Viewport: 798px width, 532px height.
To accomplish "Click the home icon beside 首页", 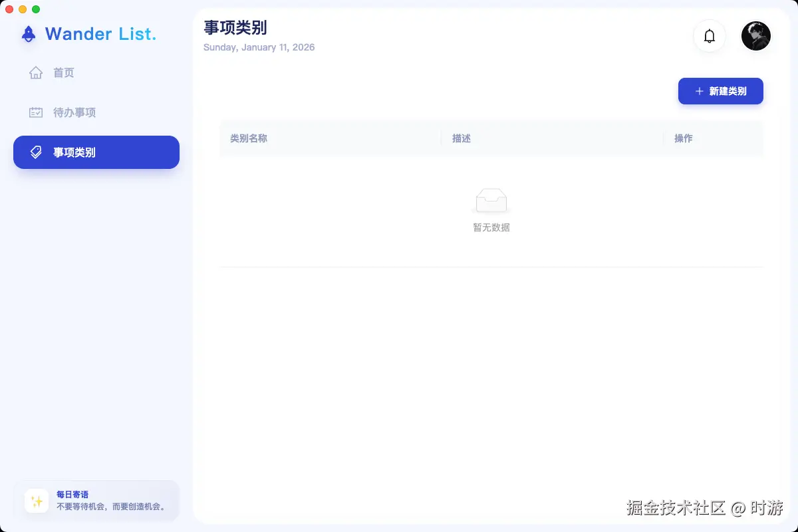I will pyautogui.click(x=36, y=72).
